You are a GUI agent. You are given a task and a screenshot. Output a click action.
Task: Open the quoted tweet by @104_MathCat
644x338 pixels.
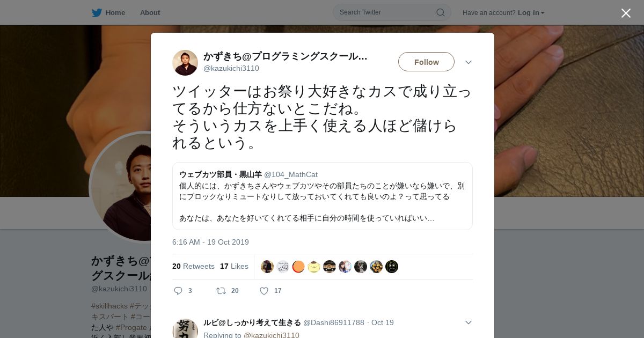[323, 196]
